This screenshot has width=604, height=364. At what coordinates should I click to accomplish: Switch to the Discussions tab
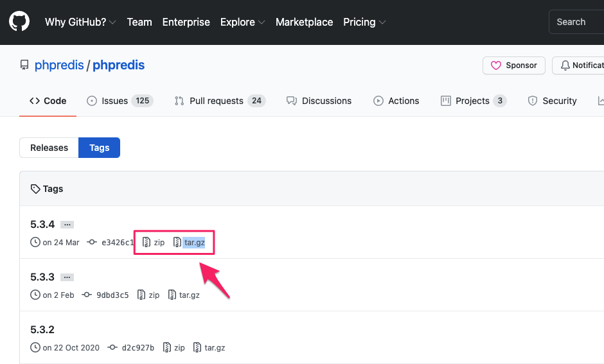[x=319, y=101]
